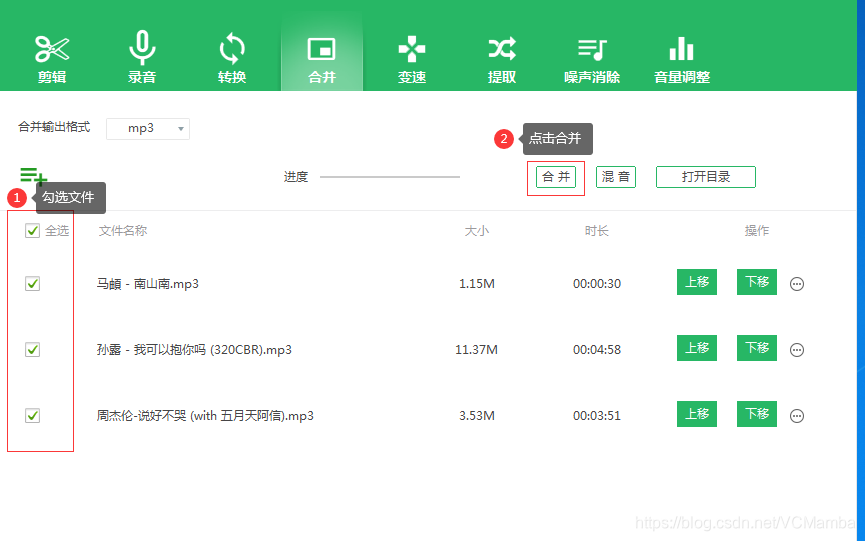865x541 pixels.
Task: Click 上移 for 周杰伦-说好不哭
Action: pyautogui.click(x=697, y=414)
